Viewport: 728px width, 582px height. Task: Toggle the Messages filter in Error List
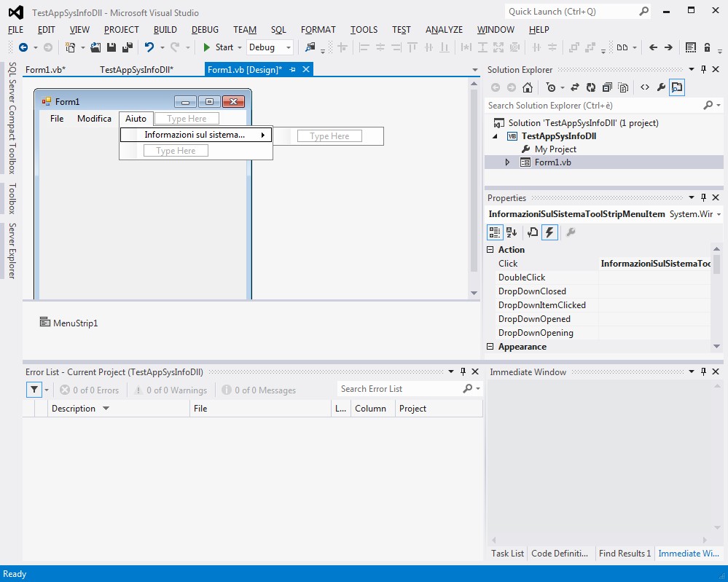(259, 390)
